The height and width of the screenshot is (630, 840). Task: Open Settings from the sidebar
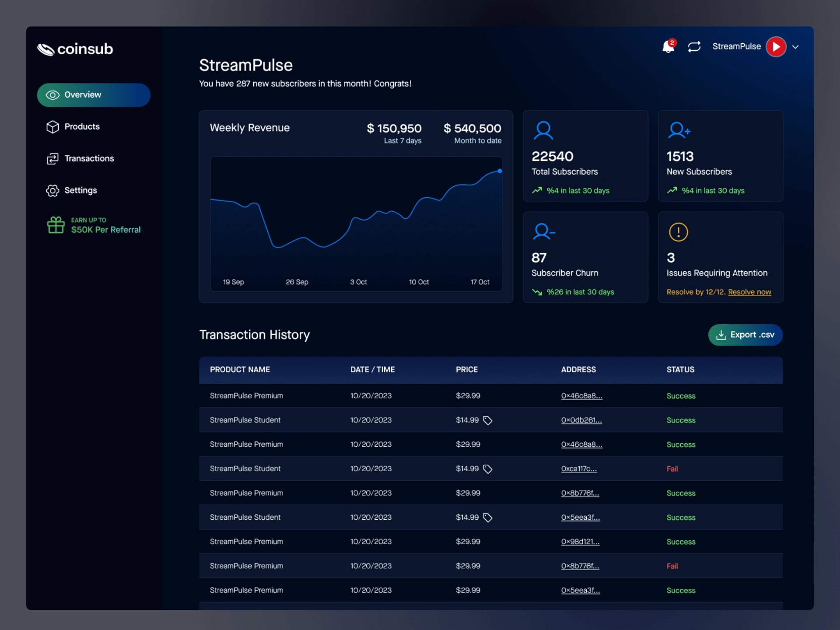coord(80,191)
